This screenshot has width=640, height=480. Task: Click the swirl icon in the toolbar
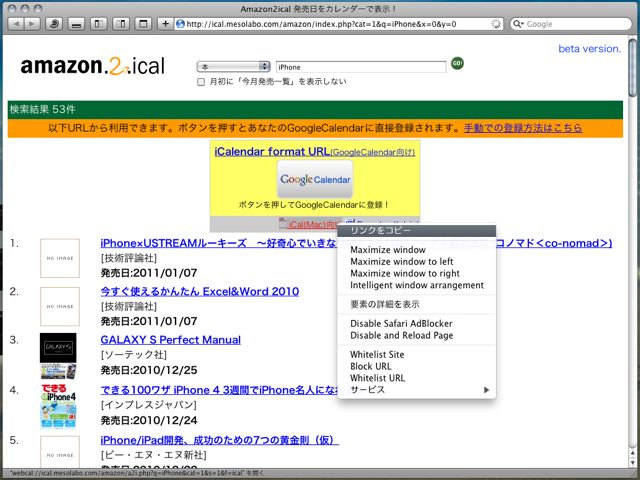pyautogui.click(x=53, y=24)
